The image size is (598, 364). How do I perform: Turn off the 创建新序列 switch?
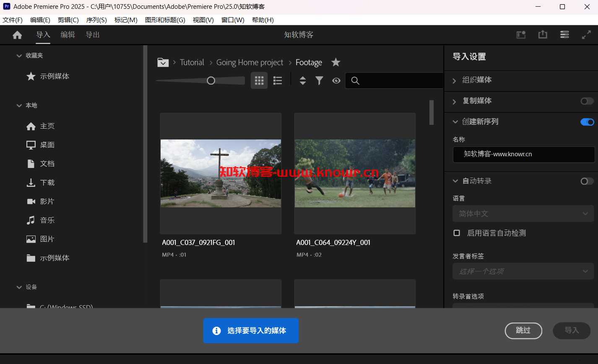(587, 122)
